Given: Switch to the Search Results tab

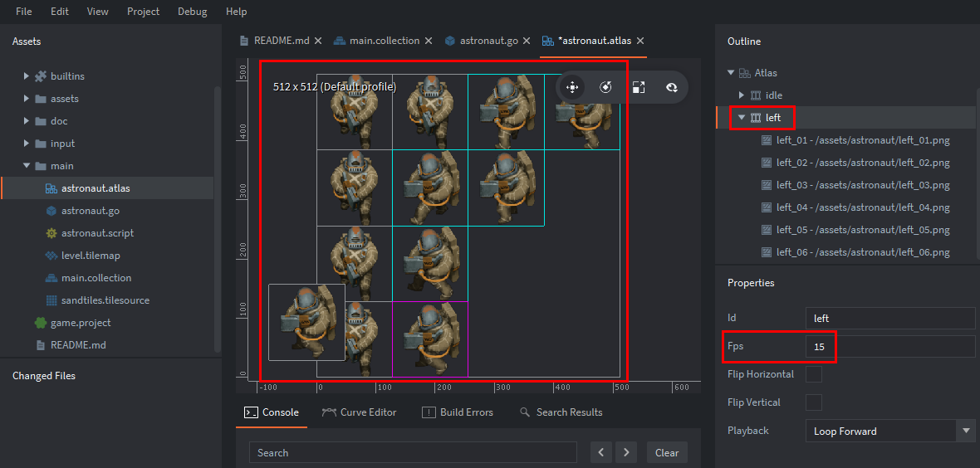Looking at the screenshot, I should [561, 412].
